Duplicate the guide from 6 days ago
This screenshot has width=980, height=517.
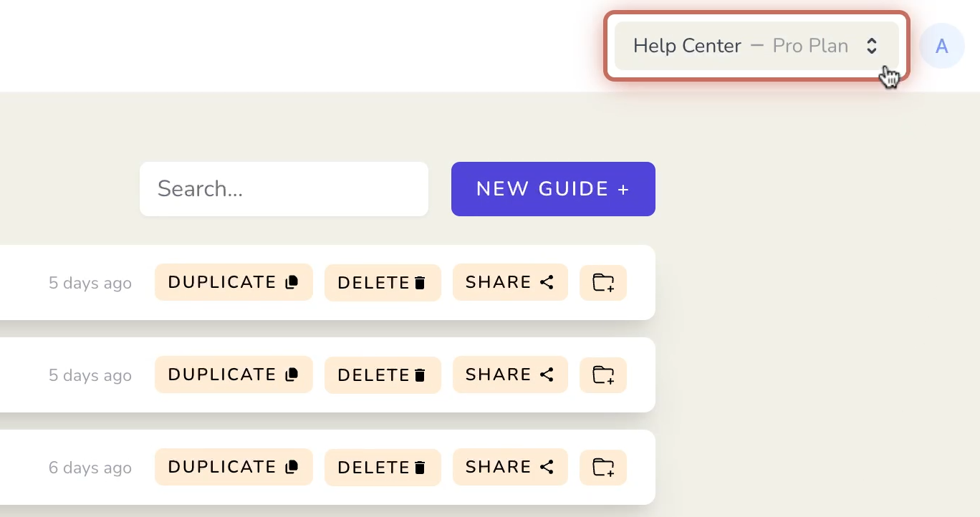coord(234,467)
